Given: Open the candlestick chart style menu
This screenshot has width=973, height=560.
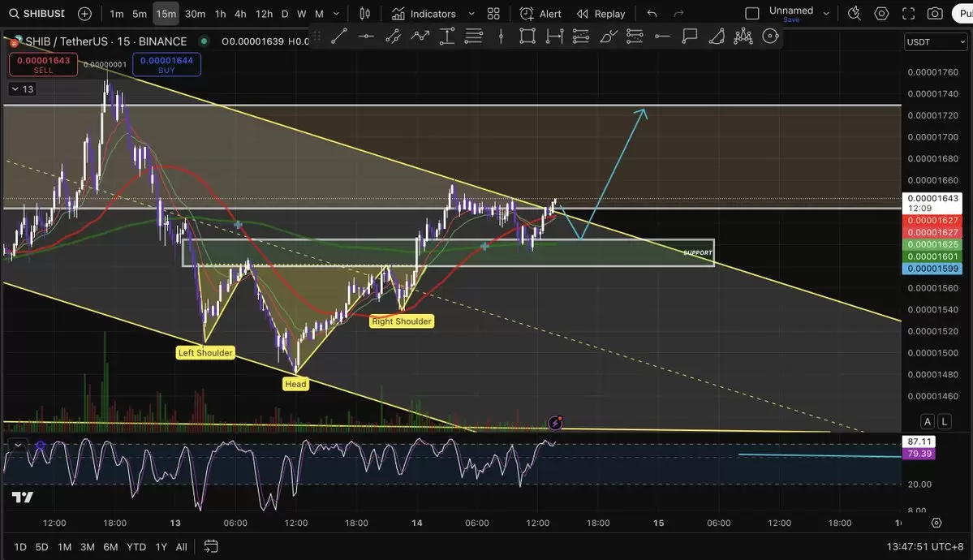Looking at the screenshot, I should tap(365, 14).
